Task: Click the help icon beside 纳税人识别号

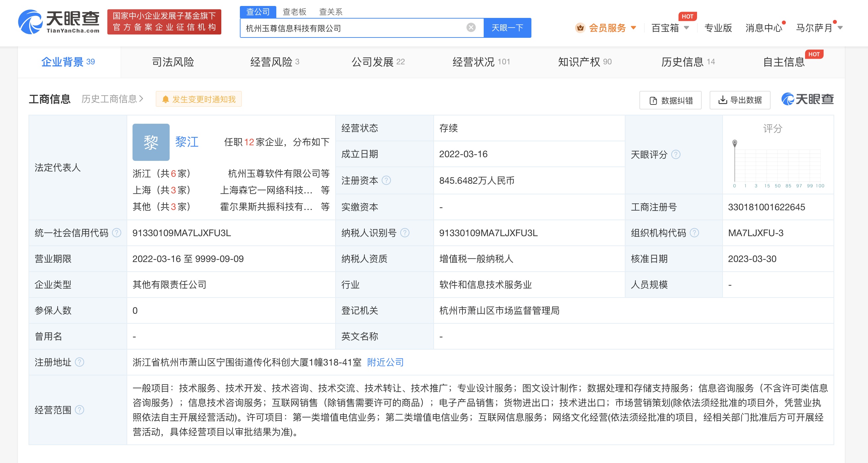Action: (x=405, y=233)
